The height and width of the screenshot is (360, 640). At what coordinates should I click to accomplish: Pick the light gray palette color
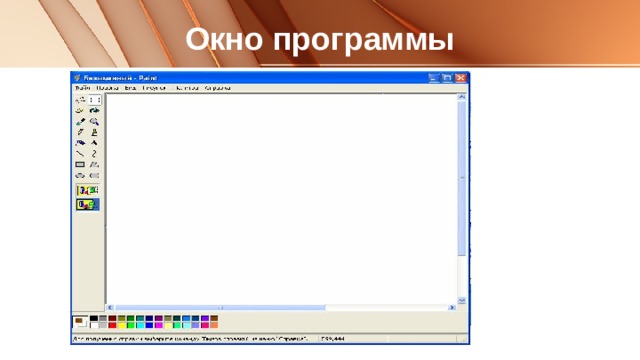[103, 325]
